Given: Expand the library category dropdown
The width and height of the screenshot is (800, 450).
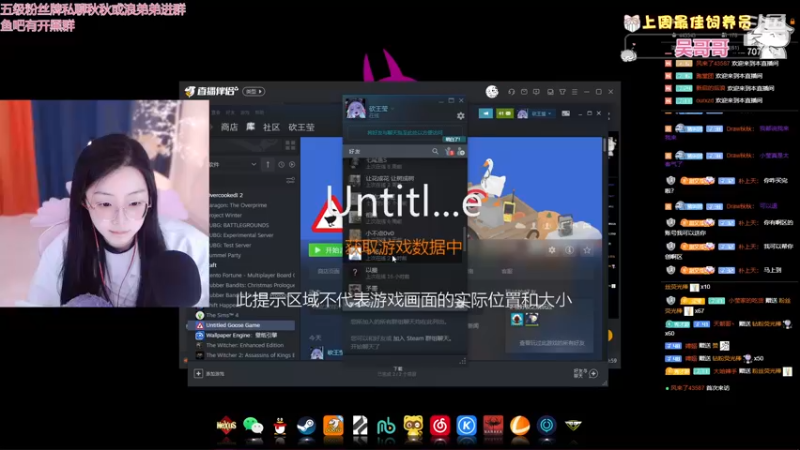Looking at the screenshot, I should 254,164.
